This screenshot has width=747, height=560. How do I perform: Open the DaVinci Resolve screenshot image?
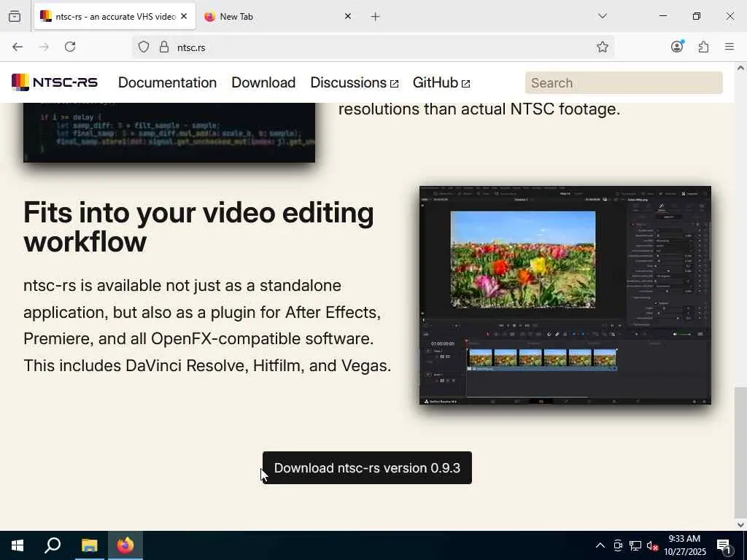pos(565,295)
